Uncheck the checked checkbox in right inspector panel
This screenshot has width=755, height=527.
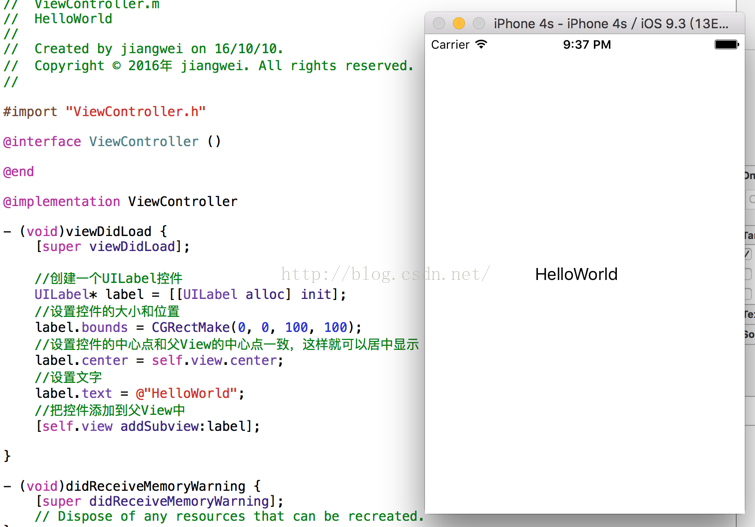click(x=748, y=254)
